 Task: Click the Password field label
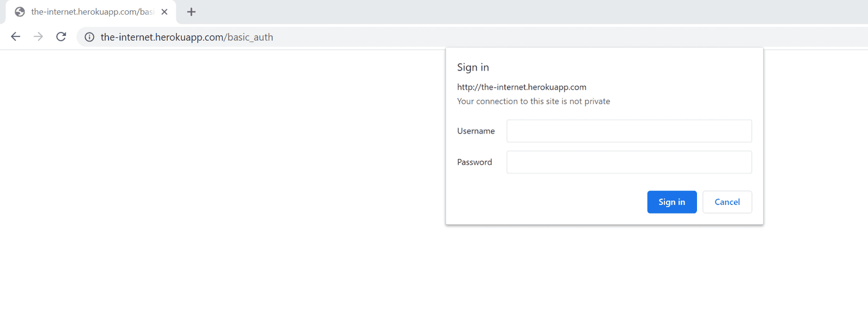click(474, 162)
